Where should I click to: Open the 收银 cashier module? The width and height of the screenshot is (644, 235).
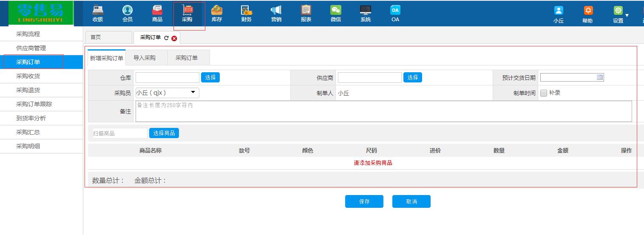pos(98,14)
